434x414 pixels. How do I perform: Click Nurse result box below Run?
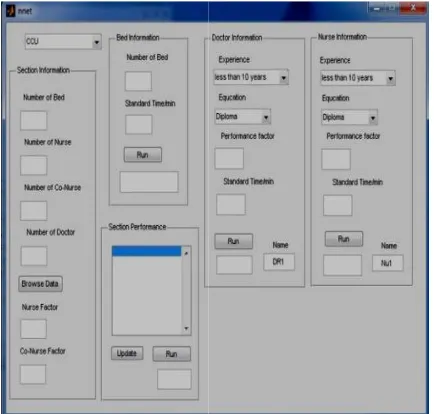click(342, 265)
